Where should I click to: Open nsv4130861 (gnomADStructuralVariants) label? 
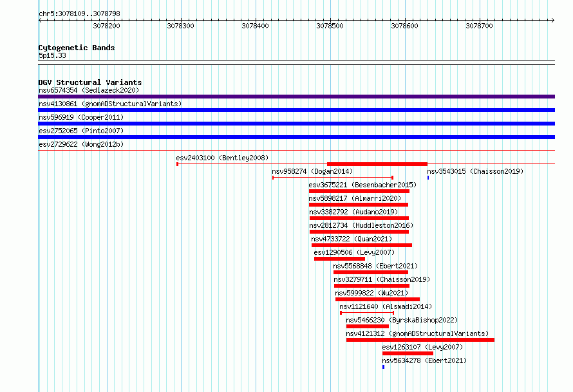(110, 104)
